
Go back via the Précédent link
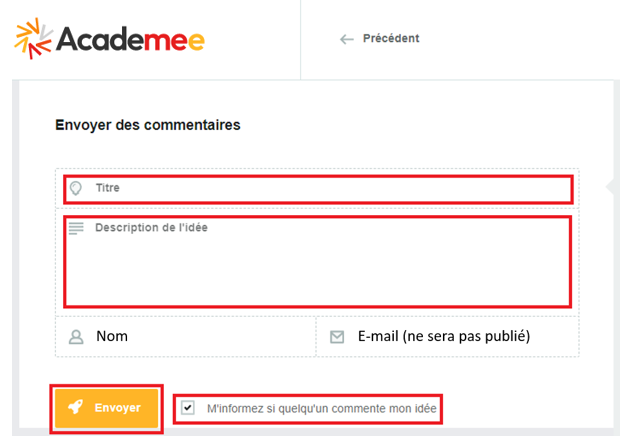[x=391, y=39]
